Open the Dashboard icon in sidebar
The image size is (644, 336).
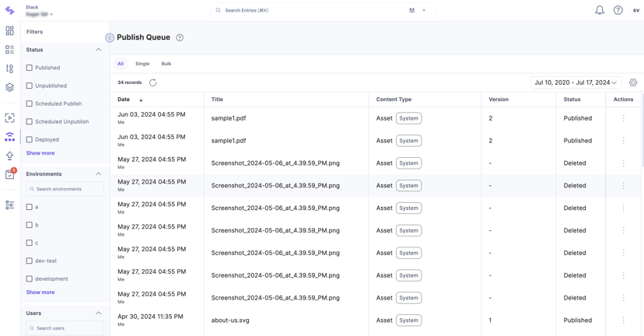pyautogui.click(x=9, y=31)
